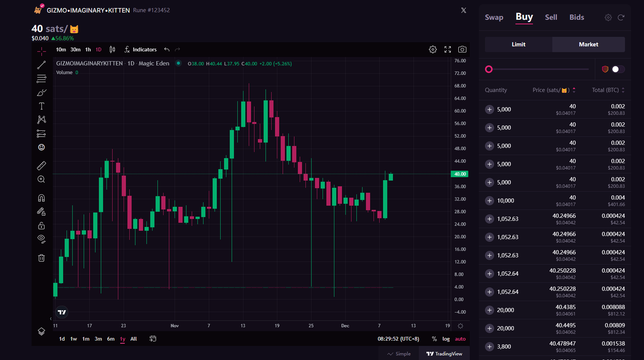The image size is (644, 360).
Task: Open the Simple mode dropdown
Action: 398,354
